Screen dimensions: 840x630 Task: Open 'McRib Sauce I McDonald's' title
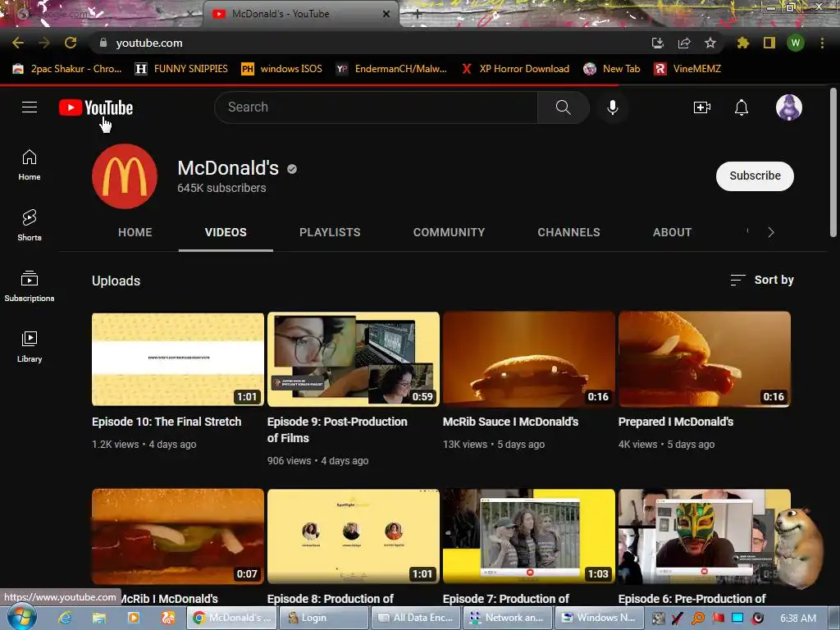[510, 422]
